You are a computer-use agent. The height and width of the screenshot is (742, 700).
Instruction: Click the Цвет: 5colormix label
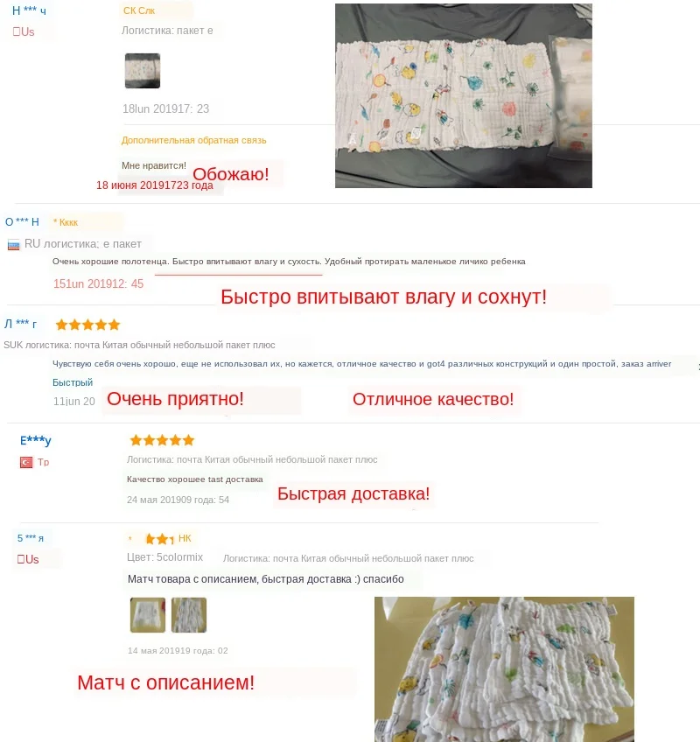click(x=164, y=557)
